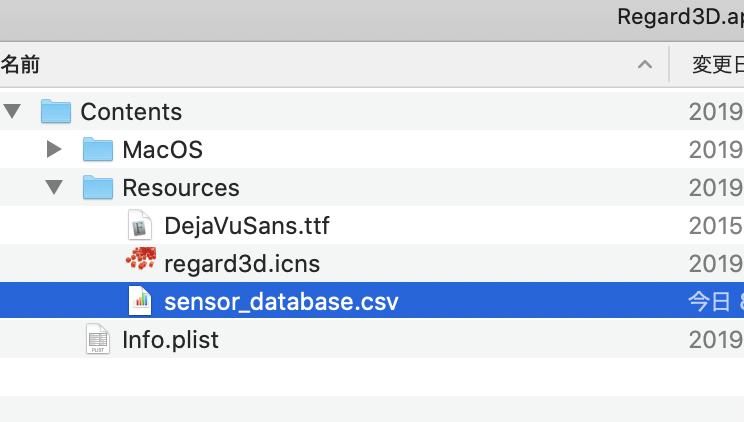Select the DejaVuSans.ttf file name
744x422 pixels.
pyautogui.click(x=246, y=226)
